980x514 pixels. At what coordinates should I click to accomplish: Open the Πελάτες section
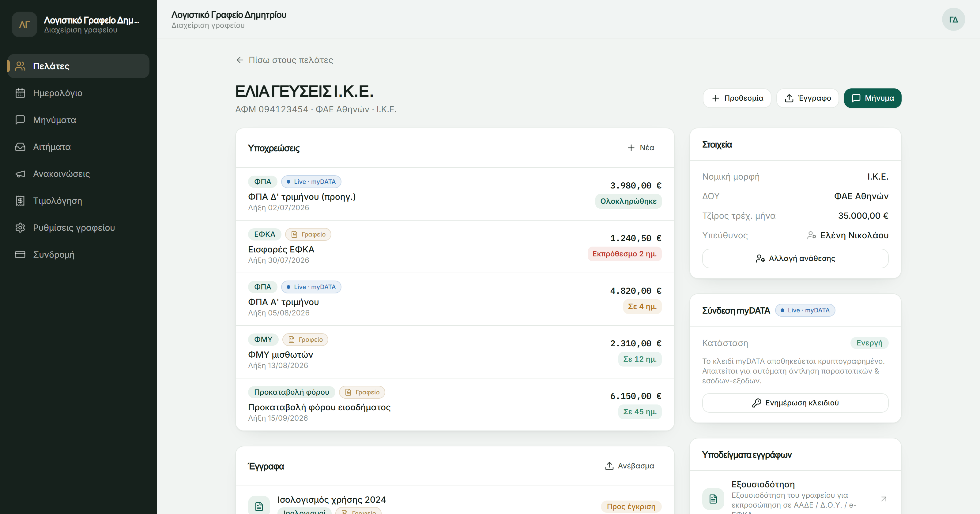tap(78, 66)
